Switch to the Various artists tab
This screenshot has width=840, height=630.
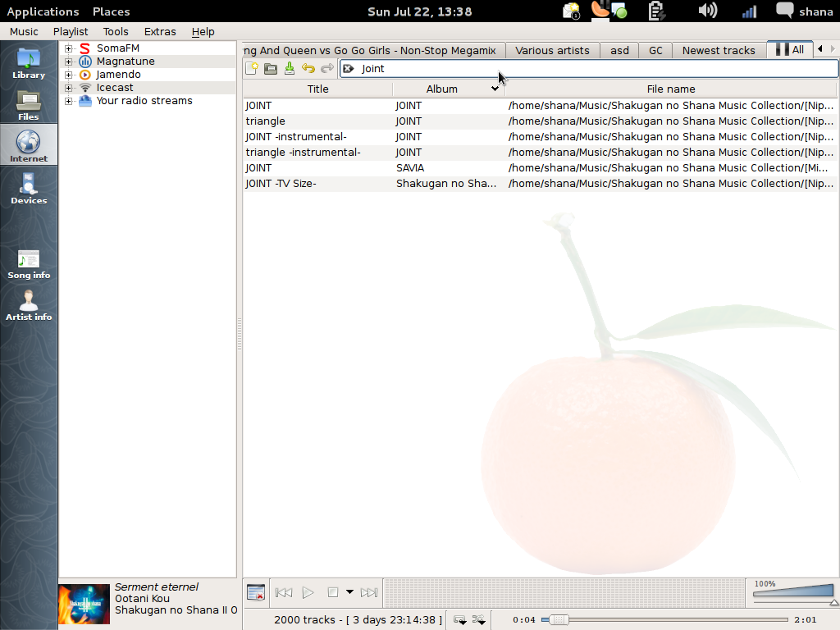552,50
